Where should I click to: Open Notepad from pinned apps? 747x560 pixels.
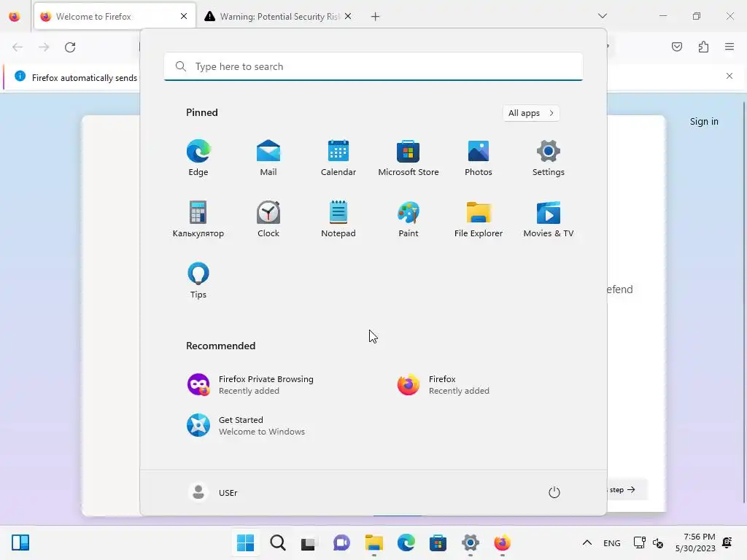tap(338, 219)
